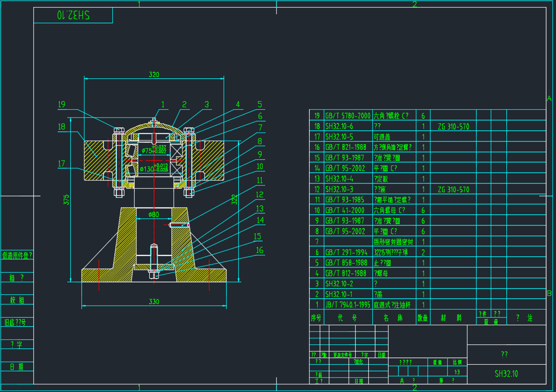Click the GB/T 858-1988 cell
The width and height of the screenshot is (556, 392).
(347, 263)
